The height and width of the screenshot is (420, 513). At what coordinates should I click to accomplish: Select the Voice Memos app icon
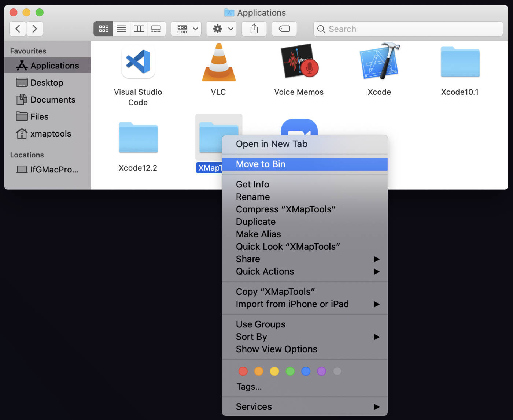tap(299, 61)
